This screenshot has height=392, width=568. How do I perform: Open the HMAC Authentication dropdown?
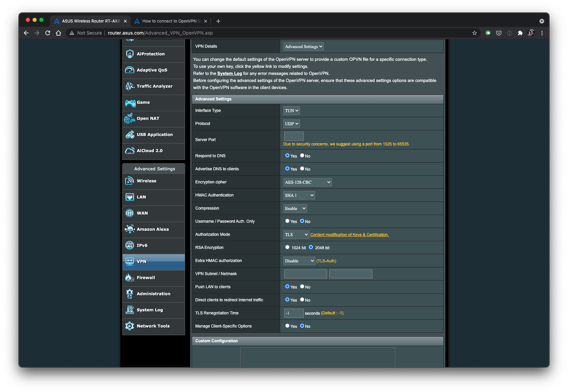pyautogui.click(x=299, y=195)
